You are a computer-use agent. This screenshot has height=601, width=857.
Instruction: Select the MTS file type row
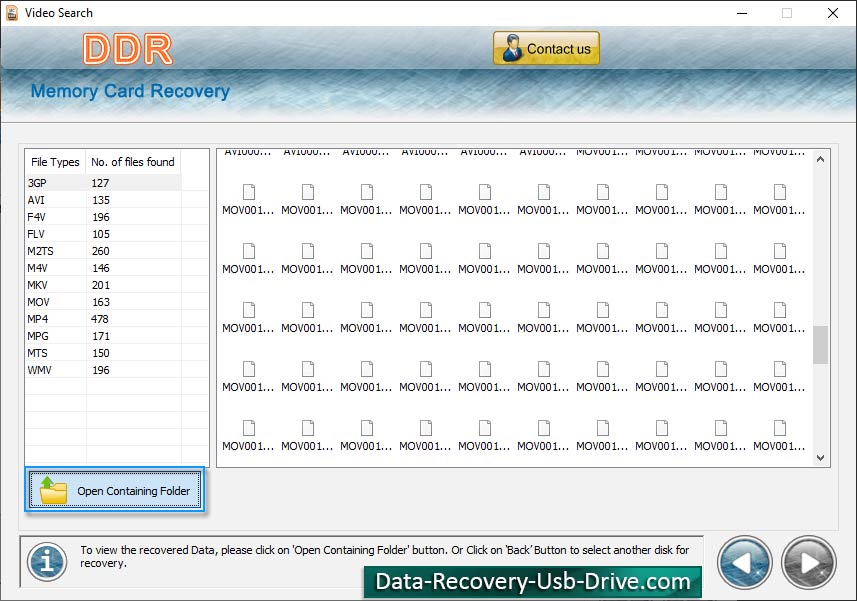pos(103,353)
